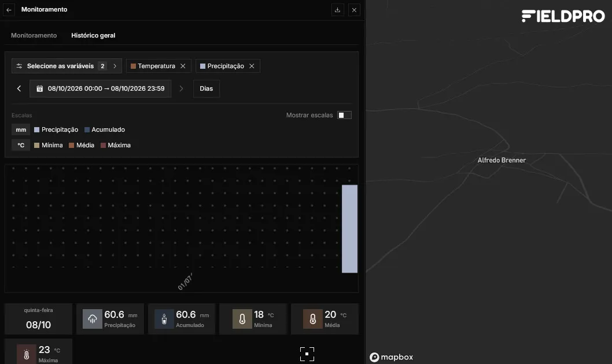Image resolution: width=612 pixels, height=364 pixels.
Task: Select the quinta-feira 08/10 date card
Action: pyautogui.click(x=38, y=319)
